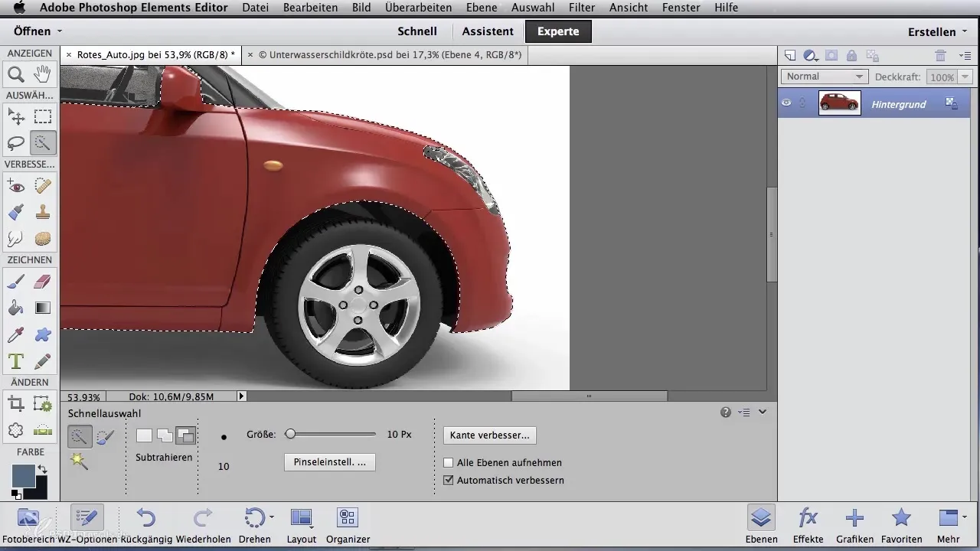Viewport: 980px width, 551px height.
Task: Open the Überarbeiten menu
Action: point(420,8)
